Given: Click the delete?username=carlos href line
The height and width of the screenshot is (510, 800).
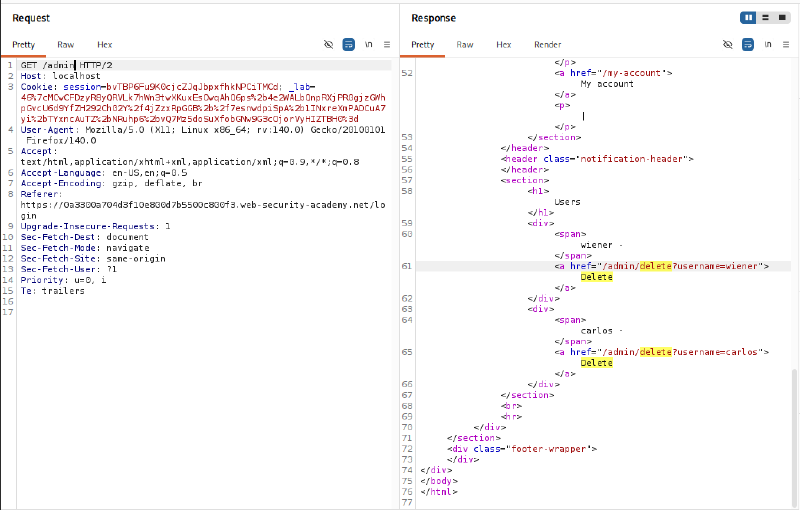Looking at the screenshot, I should [662, 352].
